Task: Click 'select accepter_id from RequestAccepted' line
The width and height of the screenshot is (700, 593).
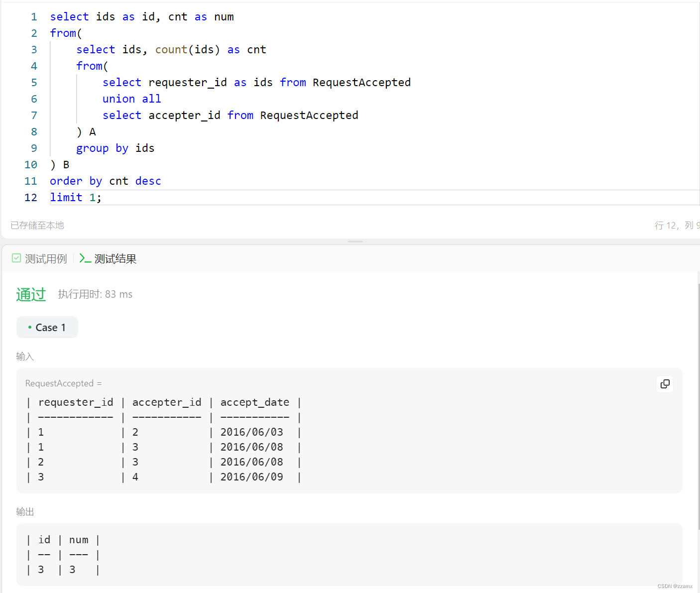Action: [231, 115]
